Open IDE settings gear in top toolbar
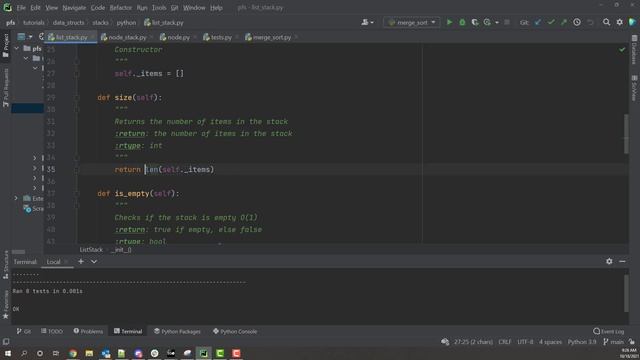 (620, 22)
